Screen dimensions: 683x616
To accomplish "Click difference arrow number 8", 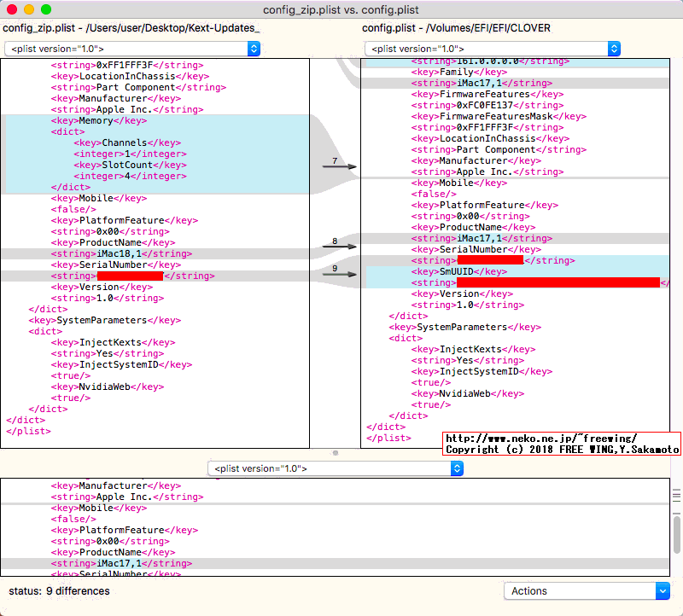I will click(x=339, y=246).
